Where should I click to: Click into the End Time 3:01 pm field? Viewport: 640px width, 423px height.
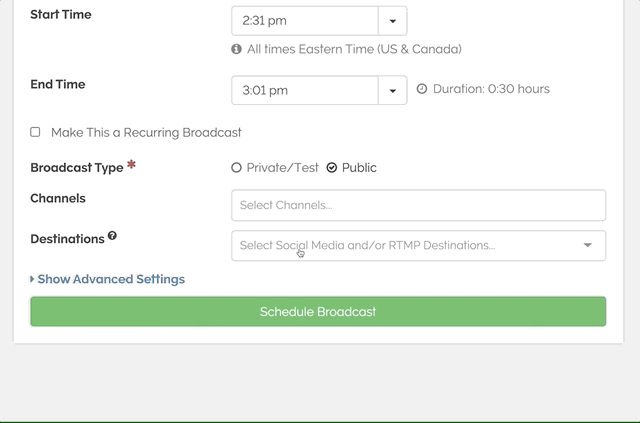[304, 90]
